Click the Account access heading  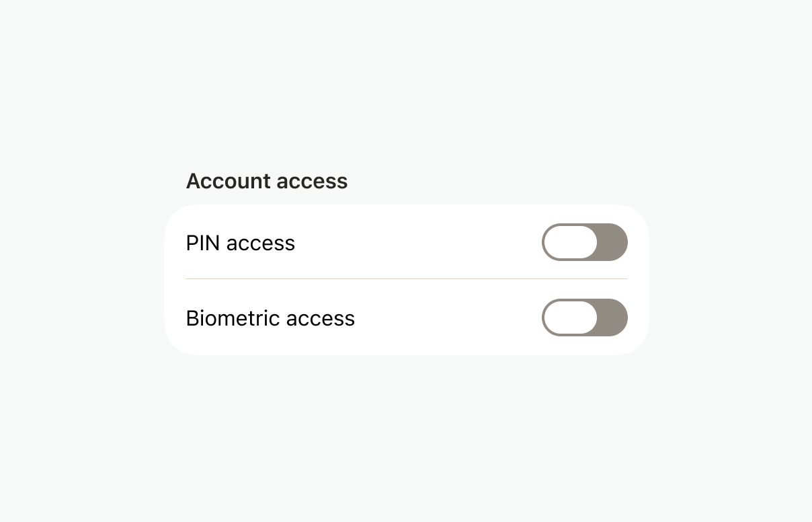[266, 181]
